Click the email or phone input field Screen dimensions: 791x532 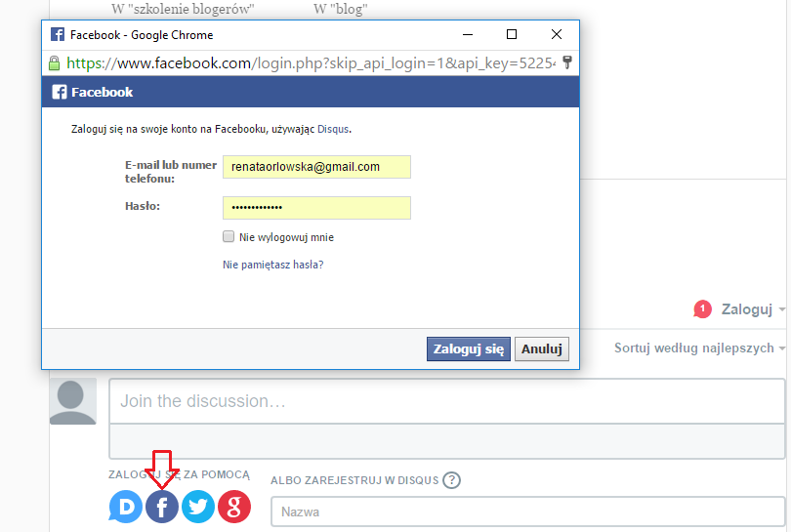tap(316, 167)
